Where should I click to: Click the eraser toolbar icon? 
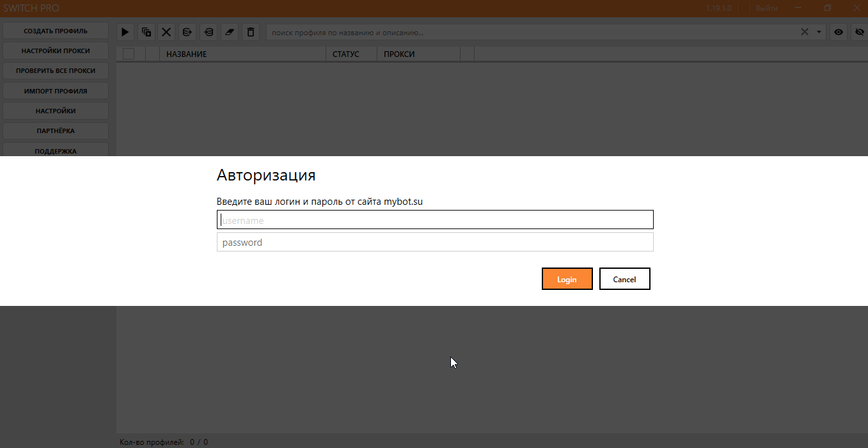click(230, 32)
